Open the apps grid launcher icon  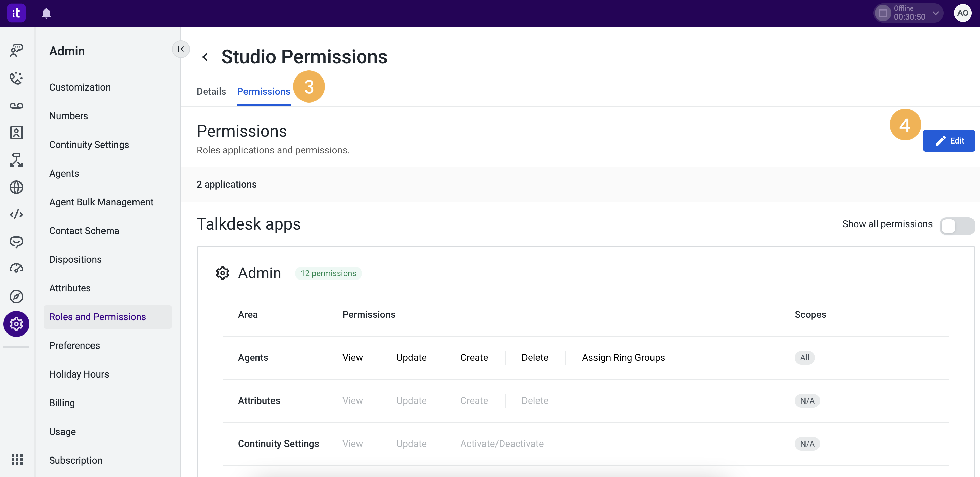[x=17, y=460]
